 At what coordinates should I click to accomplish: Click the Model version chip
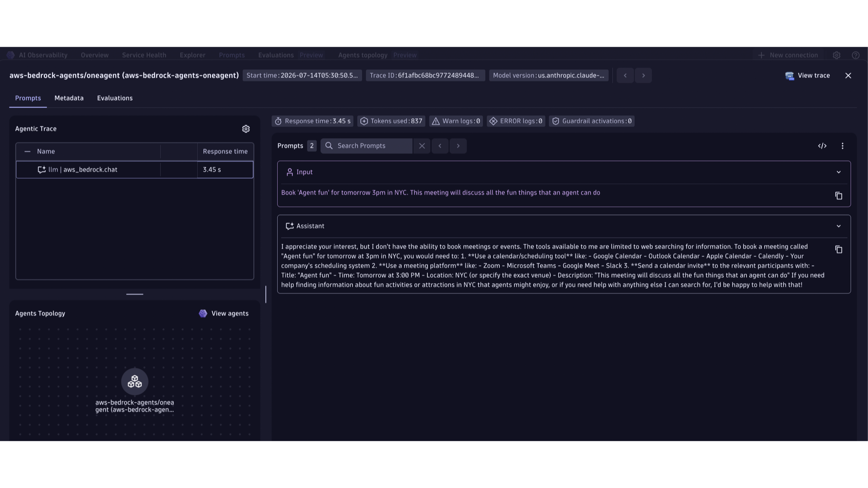click(x=549, y=75)
